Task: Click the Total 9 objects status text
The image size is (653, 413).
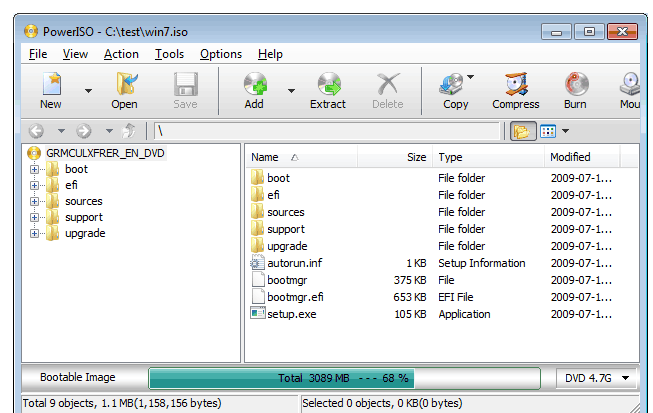Action: click(x=122, y=403)
